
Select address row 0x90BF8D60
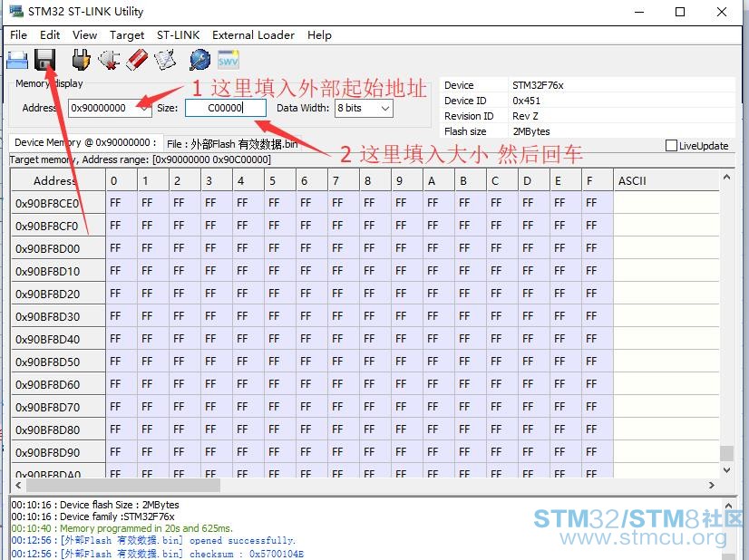coord(58,384)
